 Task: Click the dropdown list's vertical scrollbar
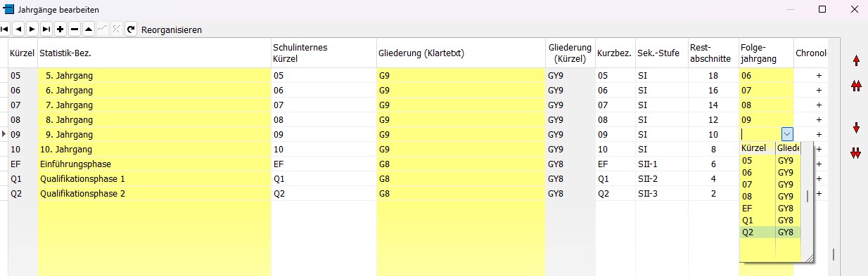pos(808,196)
